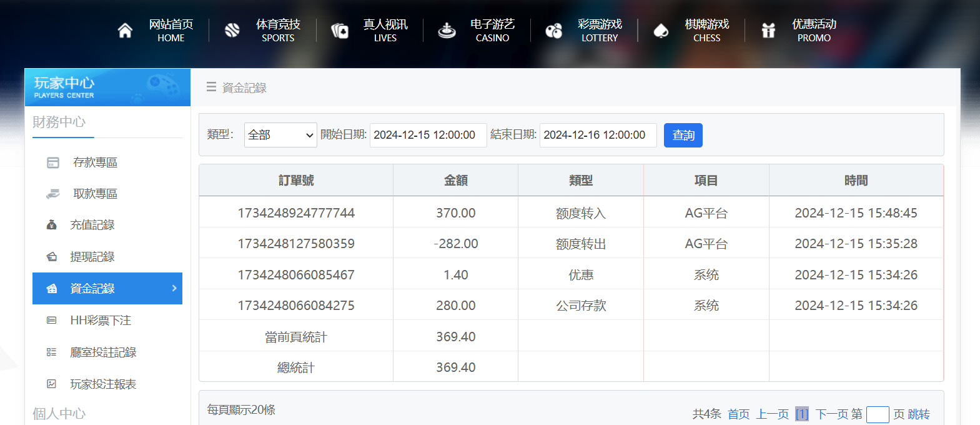
Task: Expand the 資金記錄 sidebar chevron arrow
Action: click(x=174, y=288)
